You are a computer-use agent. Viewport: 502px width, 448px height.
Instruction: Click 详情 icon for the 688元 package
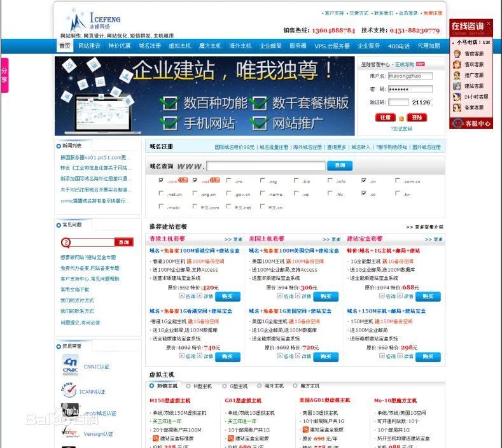click(400, 296)
